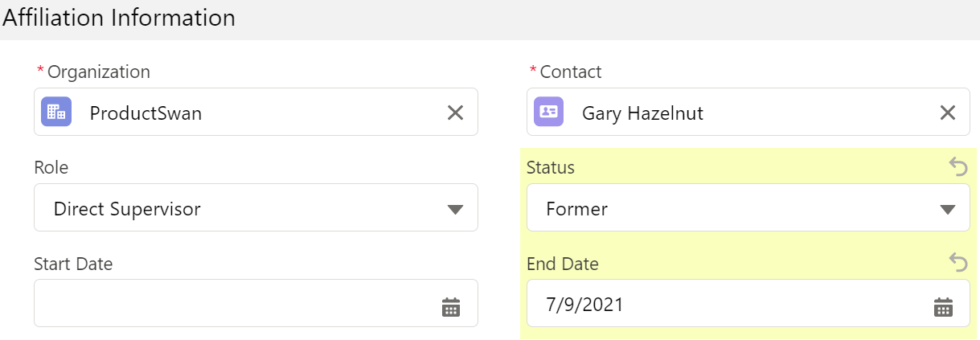Click the Role field label
The image size is (980, 340).
51,167
